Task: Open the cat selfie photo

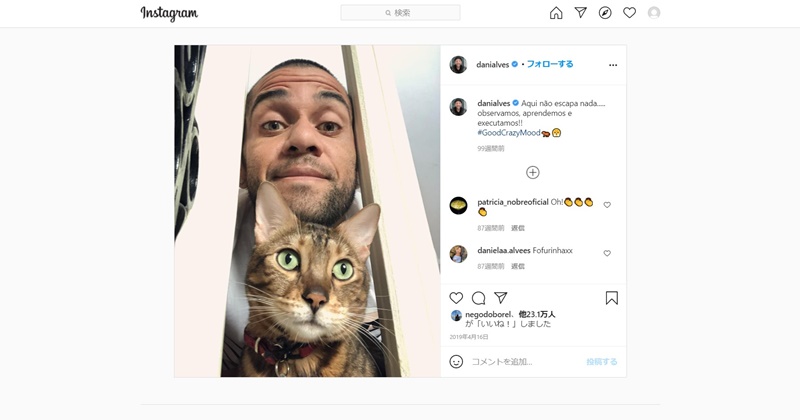Action: coord(307,211)
